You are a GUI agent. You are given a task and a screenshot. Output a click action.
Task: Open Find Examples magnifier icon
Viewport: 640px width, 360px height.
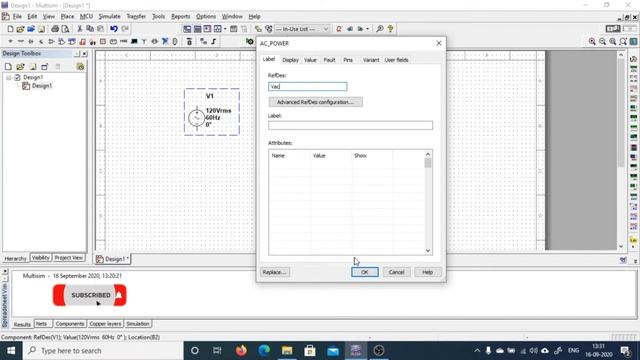(380, 29)
